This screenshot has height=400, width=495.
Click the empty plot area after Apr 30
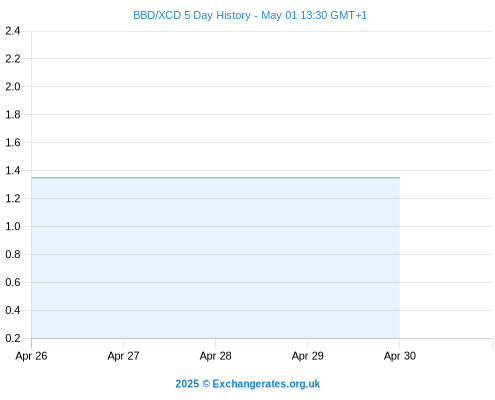(x=446, y=185)
